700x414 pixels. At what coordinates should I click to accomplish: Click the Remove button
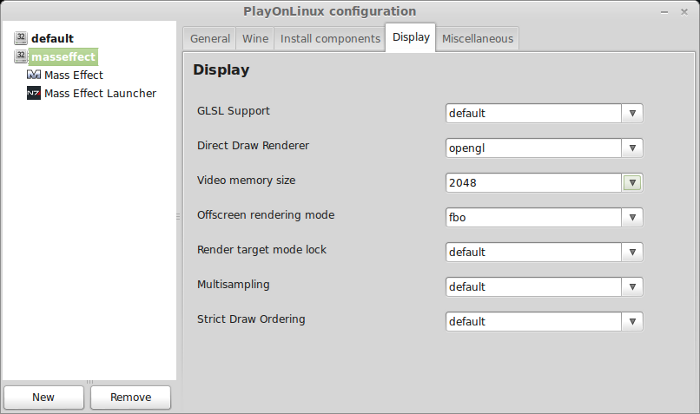tap(130, 397)
